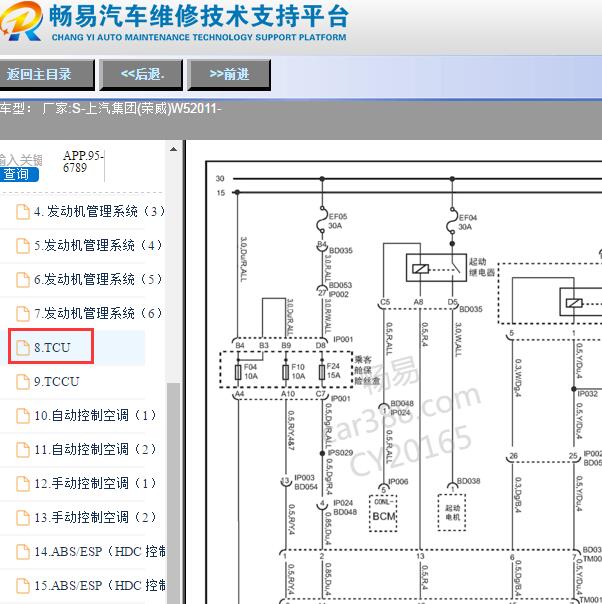Open 7.发动机管理系统（6） entry

point(97,313)
